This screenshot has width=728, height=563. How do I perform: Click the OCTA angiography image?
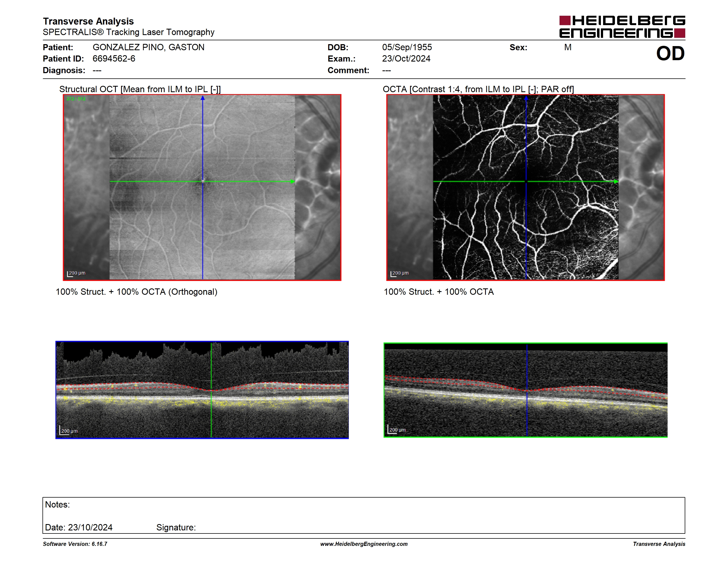pyautogui.click(x=525, y=187)
